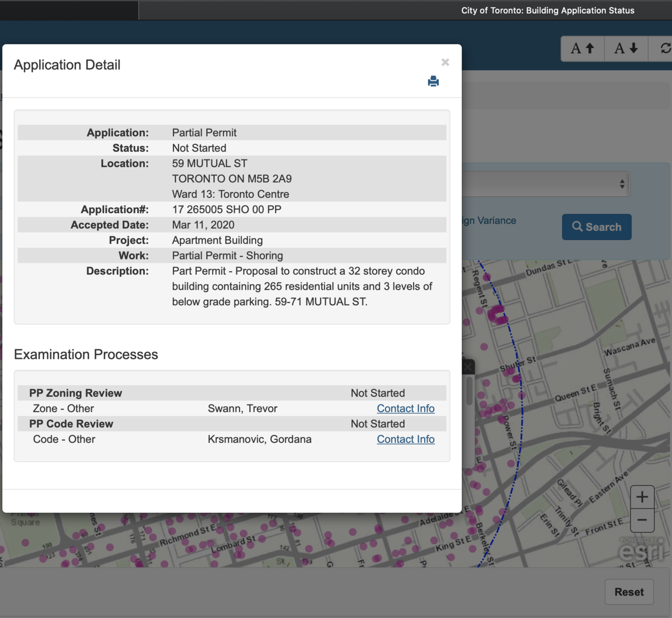Close the map info popup with X

[x=468, y=367]
